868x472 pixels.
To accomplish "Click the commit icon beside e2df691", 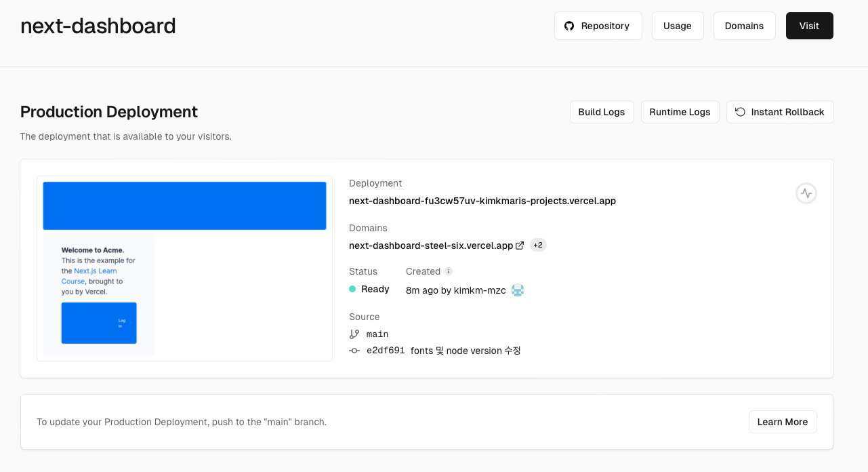I will pos(354,351).
